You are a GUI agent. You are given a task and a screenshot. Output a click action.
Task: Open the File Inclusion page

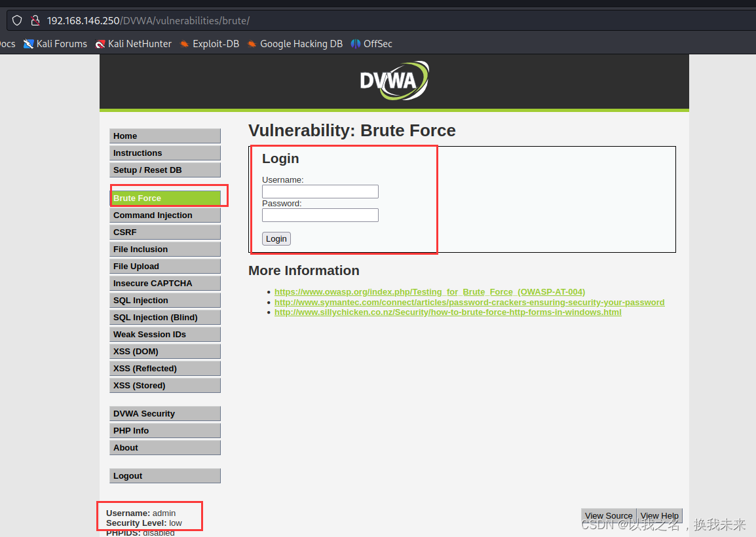(x=165, y=250)
